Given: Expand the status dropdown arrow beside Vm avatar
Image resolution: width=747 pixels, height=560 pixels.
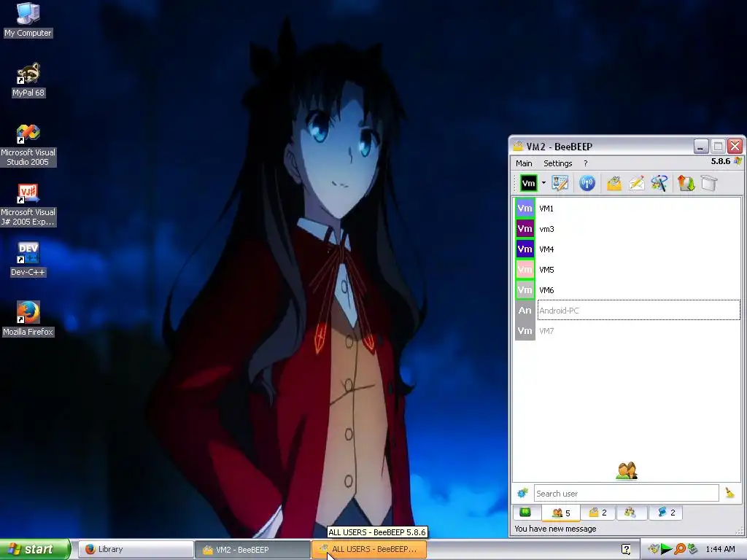Looking at the screenshot, I should coord(543,183).
